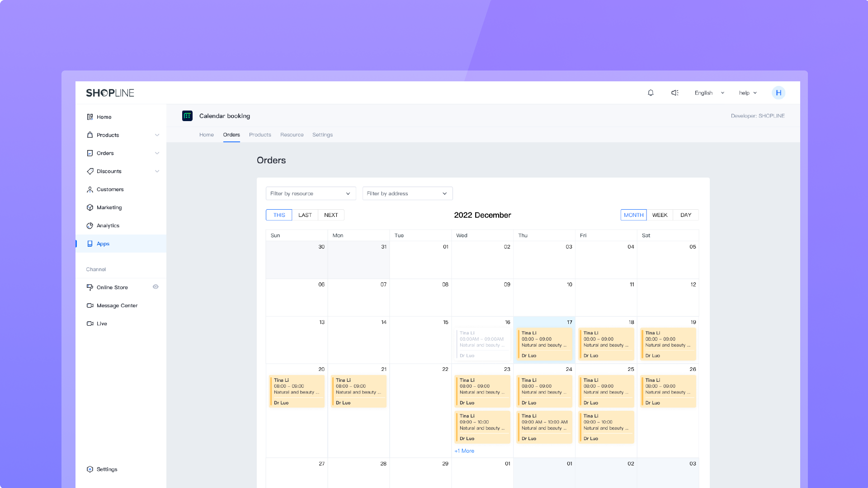Open Filter by resource dropdown
This screenshot has width=868, height=488.
click(x=311, y=193)
